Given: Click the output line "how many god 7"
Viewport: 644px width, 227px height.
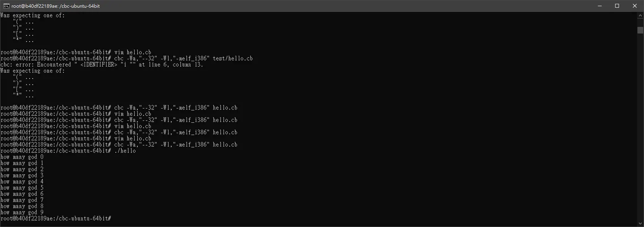Looking at the screenshot, I should pyautogui.click(x=22, y=200).
